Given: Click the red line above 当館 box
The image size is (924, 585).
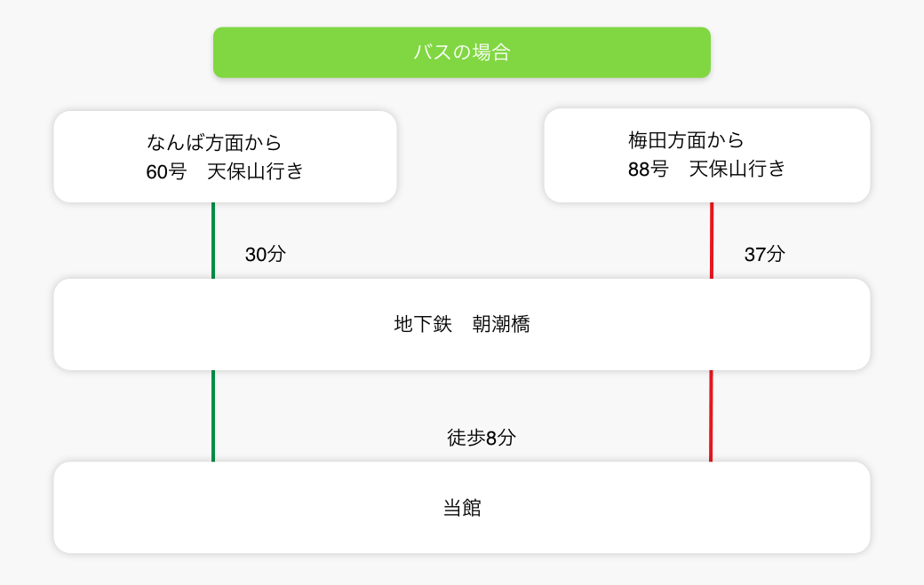Looking at the screenshot, I should coord(711,415).
